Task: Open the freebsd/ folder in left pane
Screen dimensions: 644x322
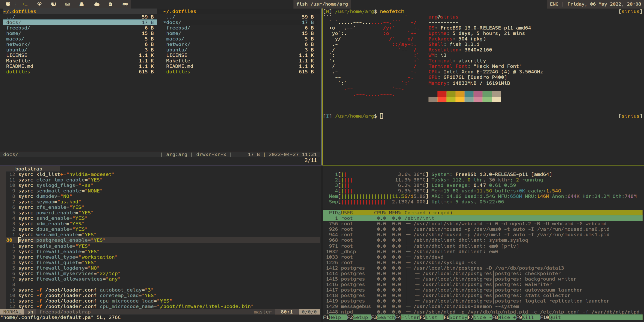Action: 18,28
